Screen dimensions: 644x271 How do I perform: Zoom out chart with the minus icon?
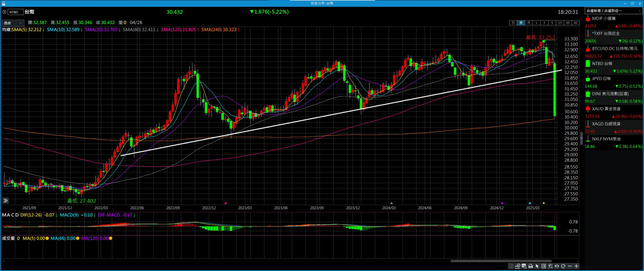click(x=570, y=266)
